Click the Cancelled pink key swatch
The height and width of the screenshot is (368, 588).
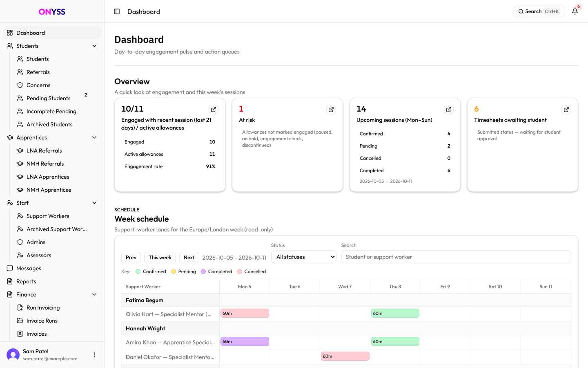(240, 272)
